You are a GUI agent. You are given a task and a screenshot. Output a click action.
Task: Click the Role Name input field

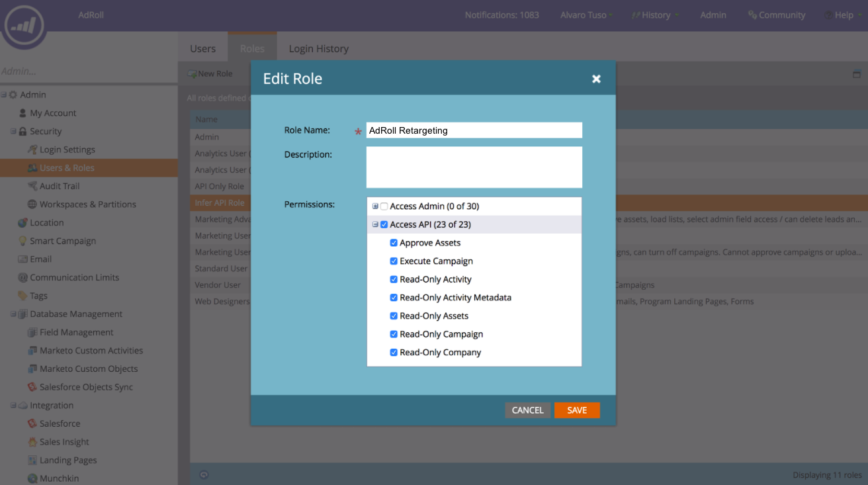474,130
